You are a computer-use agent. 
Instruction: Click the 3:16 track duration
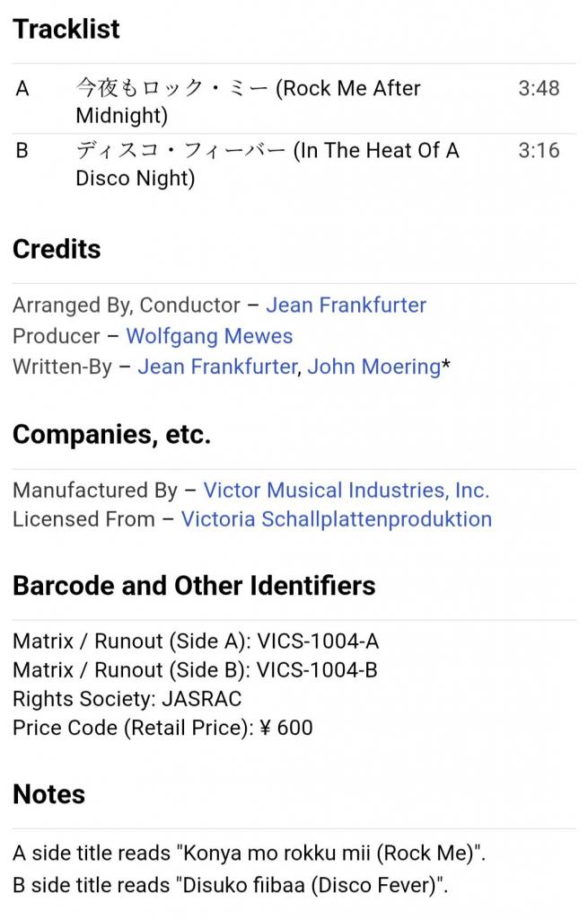point(539,150)
